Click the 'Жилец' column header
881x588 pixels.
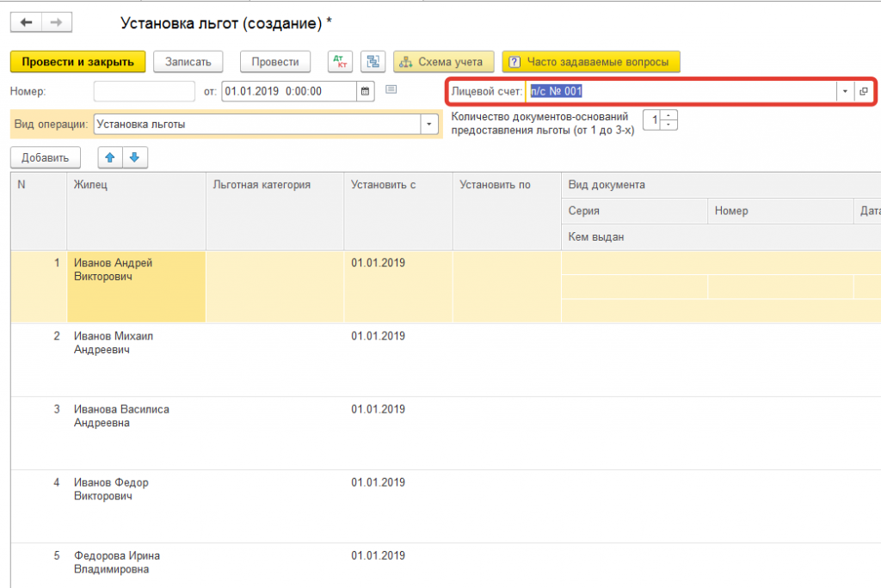click(136, 211)
